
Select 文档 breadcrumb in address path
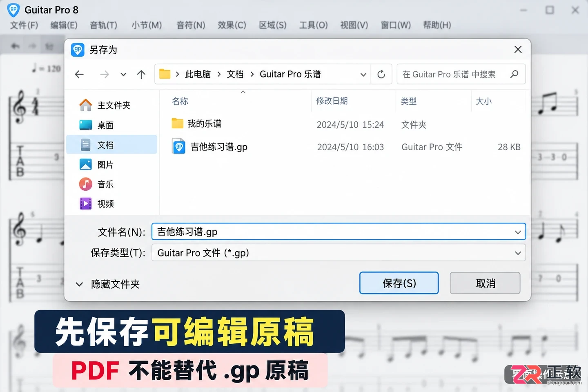[235, 74]
